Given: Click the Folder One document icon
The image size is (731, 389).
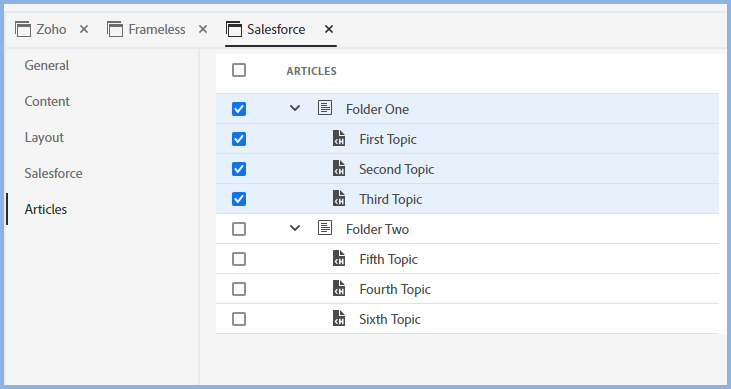Looking at the screenshot, I should 325,108.
